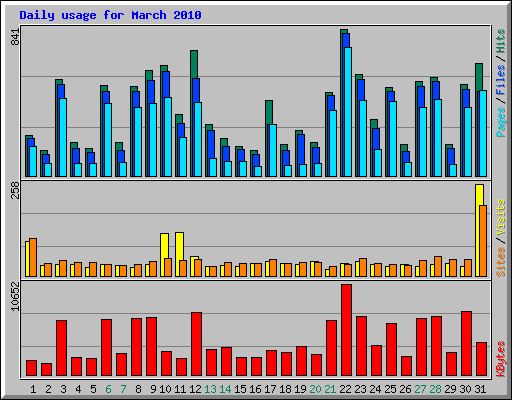The width and height of the screenshot is (512, 400).
Task: Click the orange sites bar for day 1
Action: [33, 257]
